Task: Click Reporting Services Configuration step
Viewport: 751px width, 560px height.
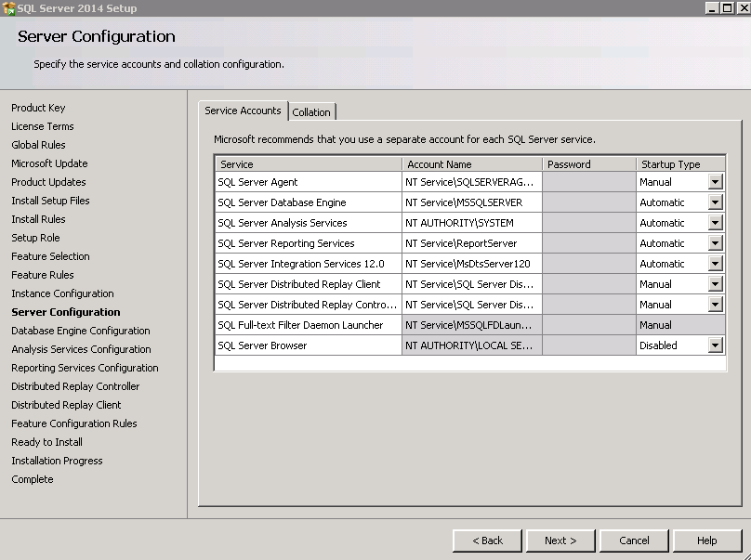Action: (x=85, y=368)
